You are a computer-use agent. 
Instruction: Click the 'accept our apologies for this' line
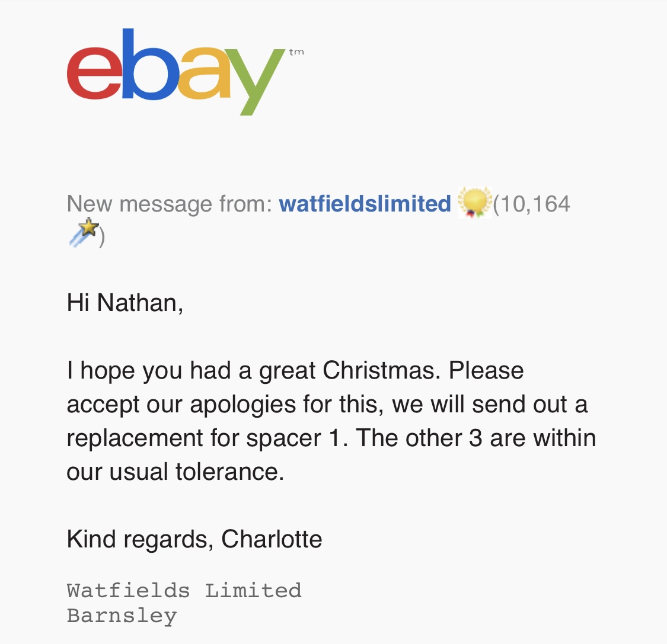[327, 404]
